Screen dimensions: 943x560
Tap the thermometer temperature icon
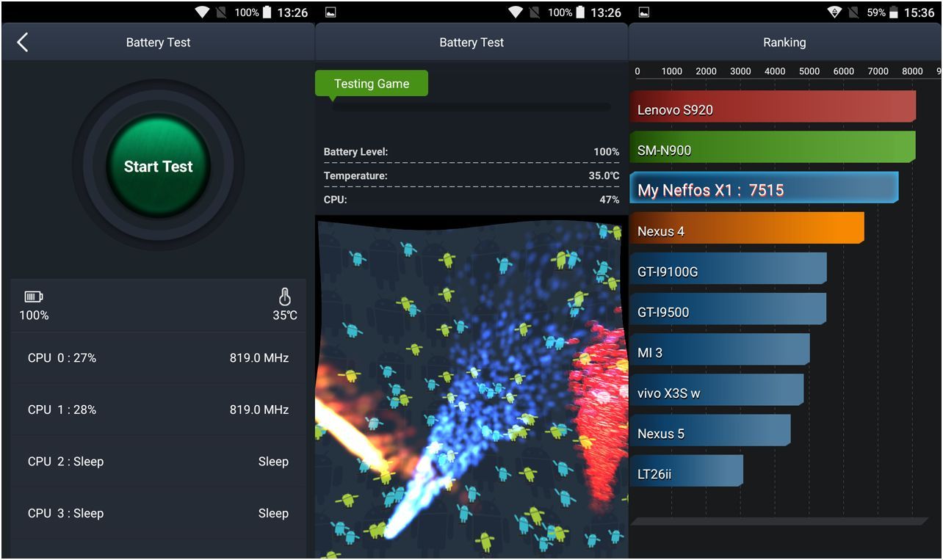[x=285, y=297]
